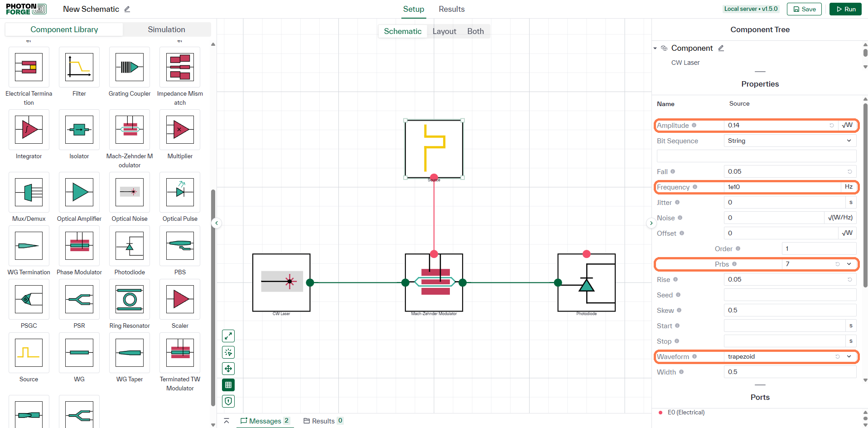Click the Skew value field
This screenshot has height=428, width=868.
click(x=790, y=310)
